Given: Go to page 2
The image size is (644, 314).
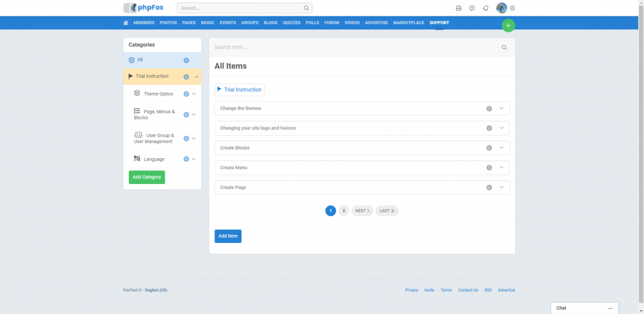Looking at the screenshot, I should (344, 211).
